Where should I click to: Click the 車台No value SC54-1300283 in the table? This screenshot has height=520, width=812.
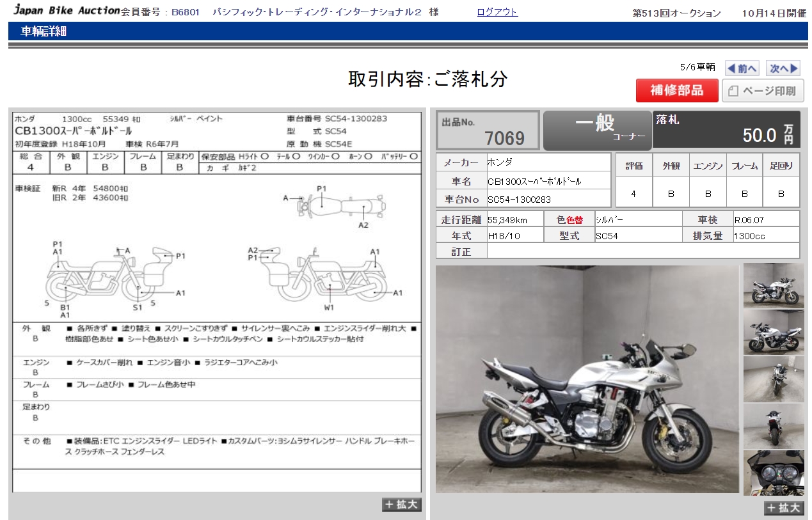click(548, 199)
